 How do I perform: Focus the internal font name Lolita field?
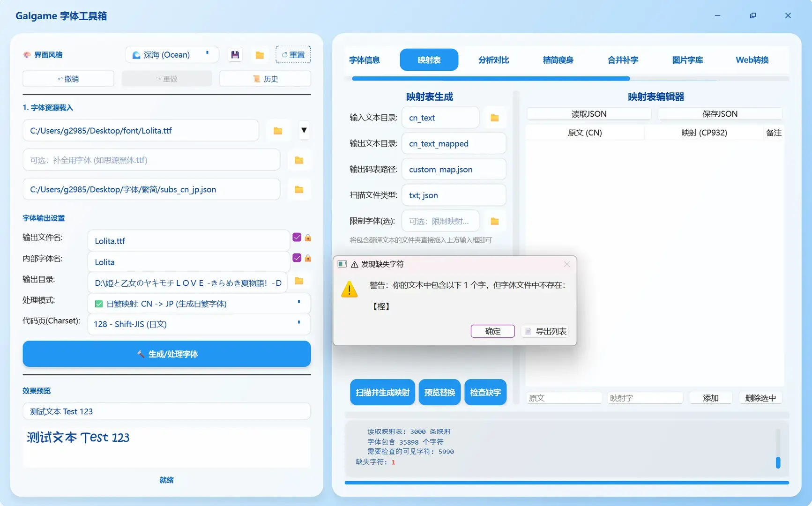tap(188, 262)
